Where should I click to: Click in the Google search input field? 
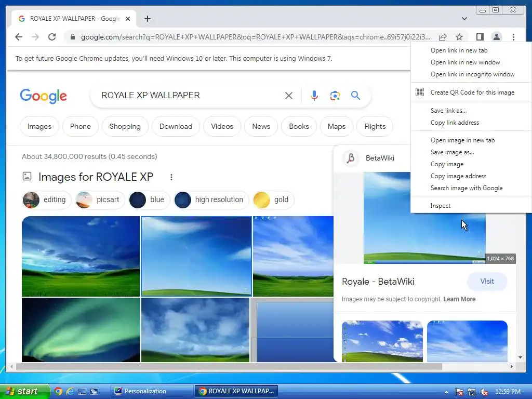tap(190, 96)
